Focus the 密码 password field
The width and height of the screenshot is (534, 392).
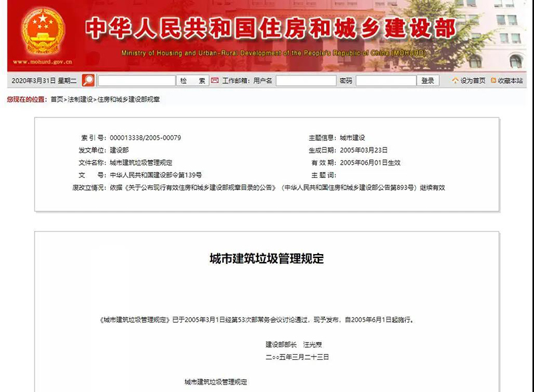point(386,81)
